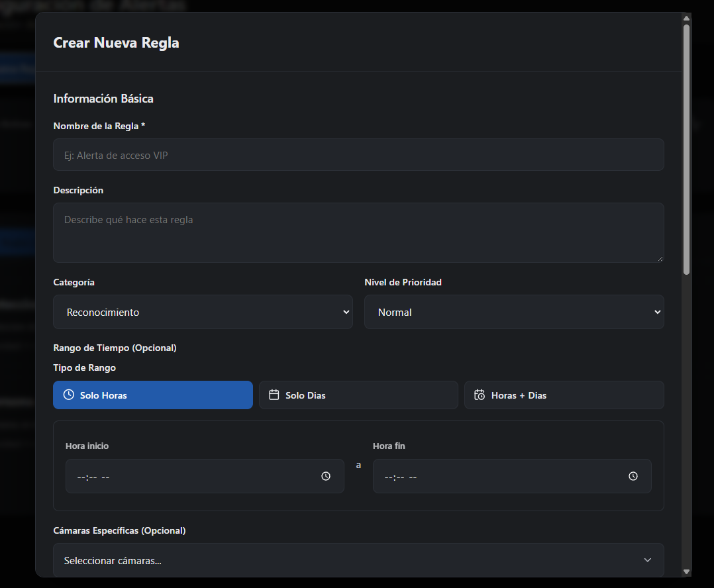The image size is (714, 588).
Task: Open time picker icon for Hora inicio
Action: point(326,476)
